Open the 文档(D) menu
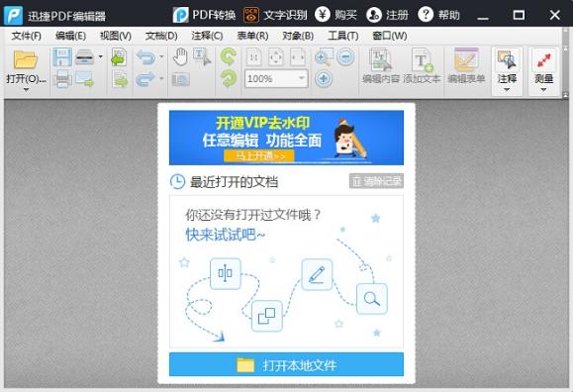Viewport: 573px width, 392px height. (x=161, y=36)
